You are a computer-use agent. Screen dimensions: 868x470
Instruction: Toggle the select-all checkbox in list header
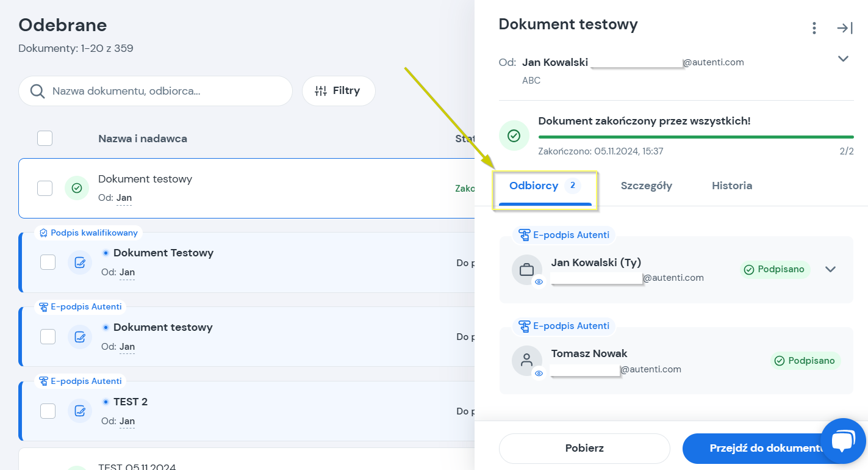coord(45,139)
